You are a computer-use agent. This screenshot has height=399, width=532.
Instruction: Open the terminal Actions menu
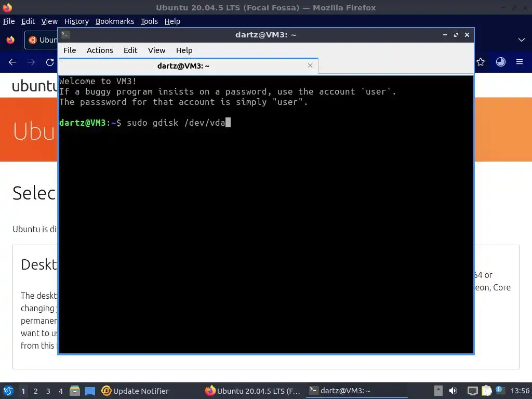click(100, 50)
